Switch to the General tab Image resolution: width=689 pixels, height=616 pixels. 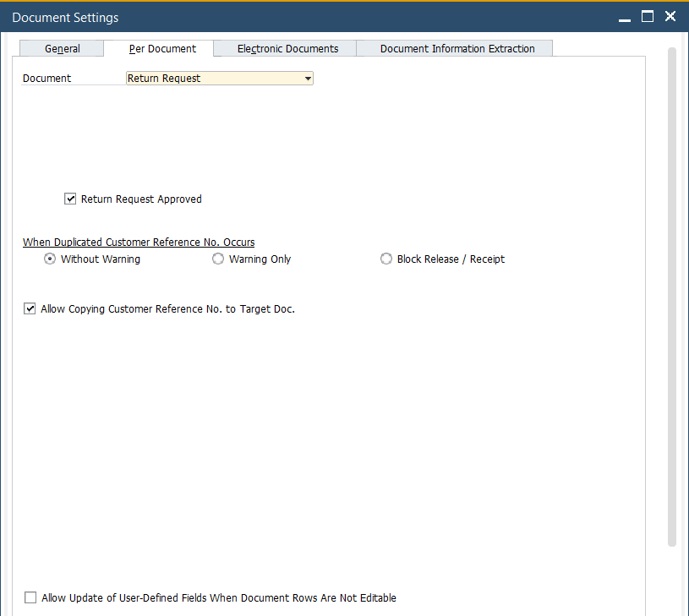(63, 49)
